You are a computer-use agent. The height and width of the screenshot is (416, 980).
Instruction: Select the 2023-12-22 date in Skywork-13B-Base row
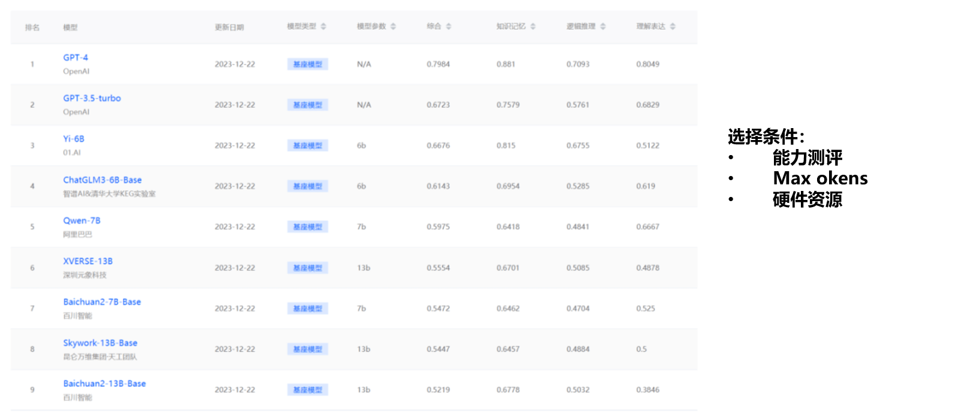(x=235, y=349)
